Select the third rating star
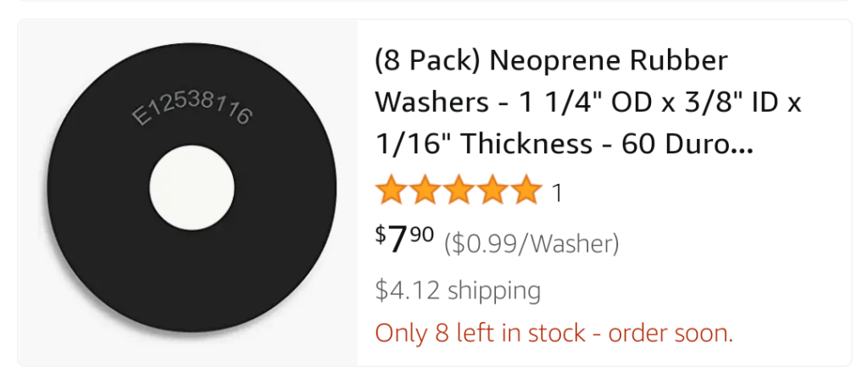The height and width of the screenshot is (384, 868). pyautogui.click(x=459, y=191)
